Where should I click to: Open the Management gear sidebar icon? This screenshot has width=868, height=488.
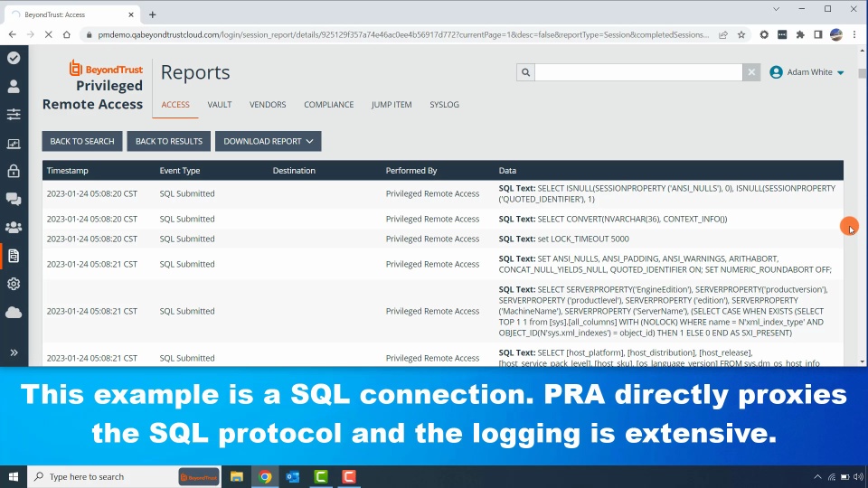(14, 284)
